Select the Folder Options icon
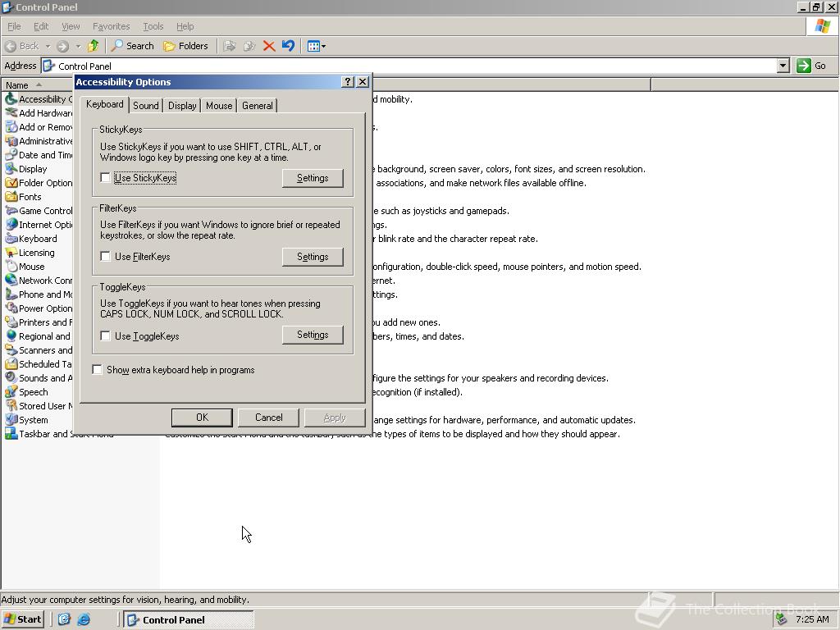840x630 pixels. pyautogui.click(x=11, y=183)
